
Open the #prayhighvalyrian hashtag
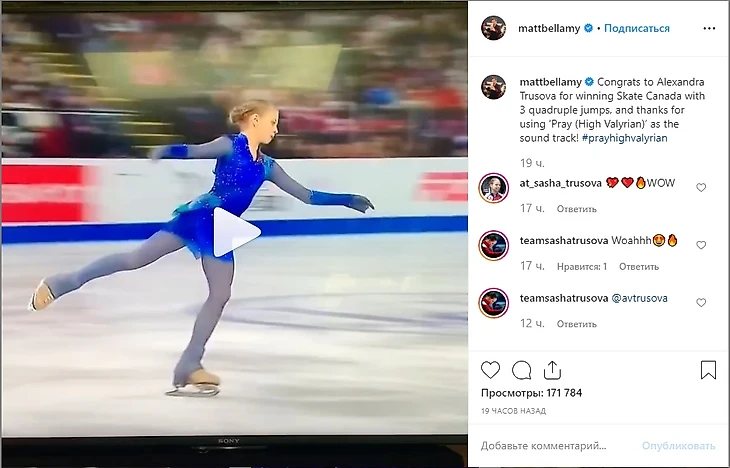(624, 138)
